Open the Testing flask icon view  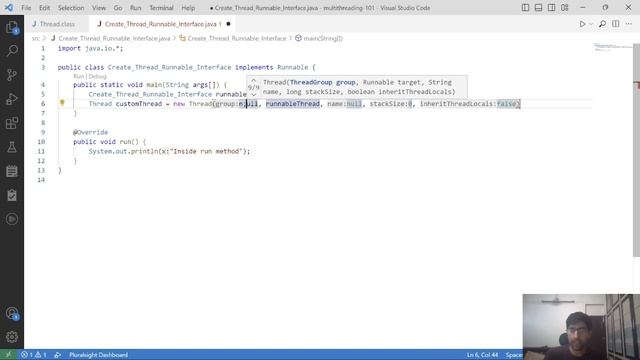click(12, 147)
